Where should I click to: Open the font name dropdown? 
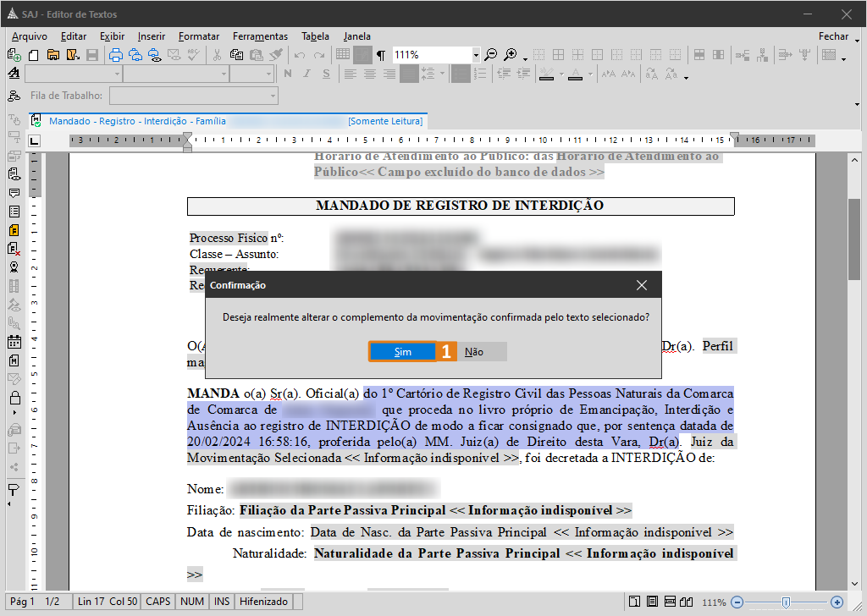click(x=224, y=74)
